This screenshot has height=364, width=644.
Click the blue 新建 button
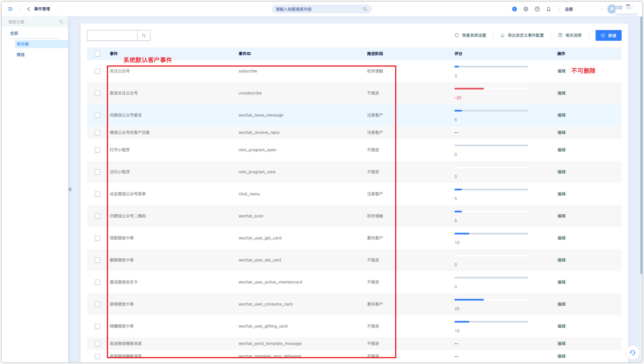pyautogui.click(x=608, y=35)
